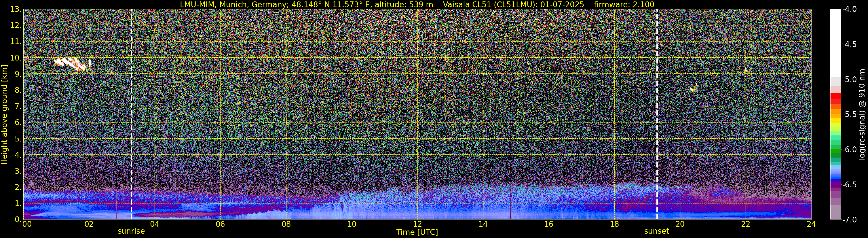Click the 'firmware: 2.100' title text
The image size is (868, 238).
pos(624,4)
